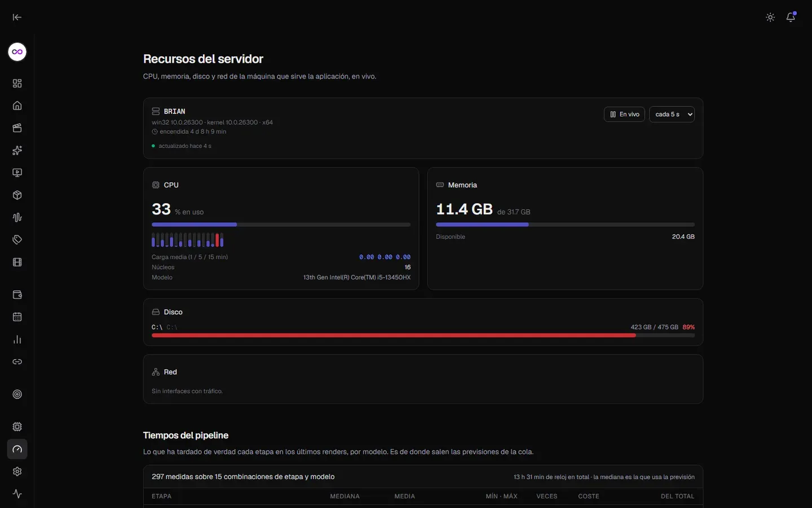
Task: Open the film strip icon in sidebar
Action: coord(17,262)
